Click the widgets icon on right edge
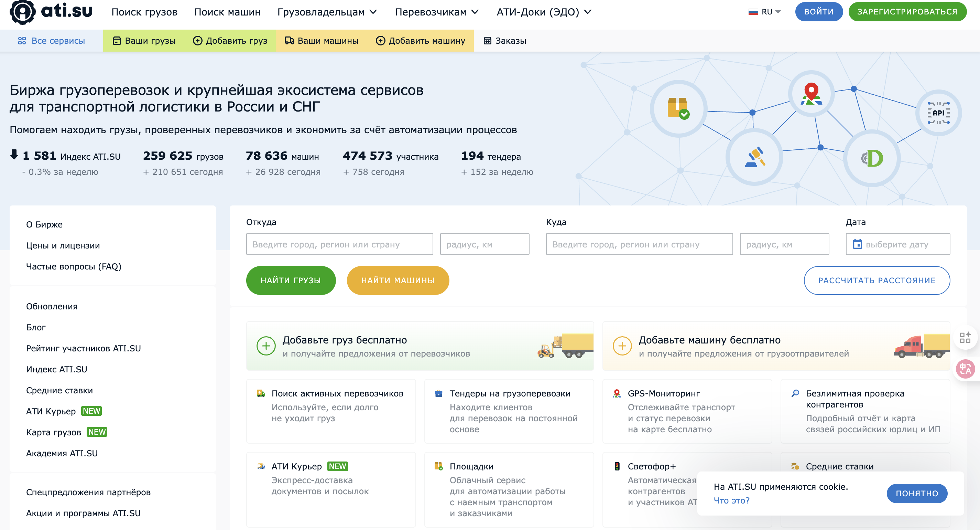Viewport: 980px width, 530px height. pyautogui.click(x=965, y=338)
